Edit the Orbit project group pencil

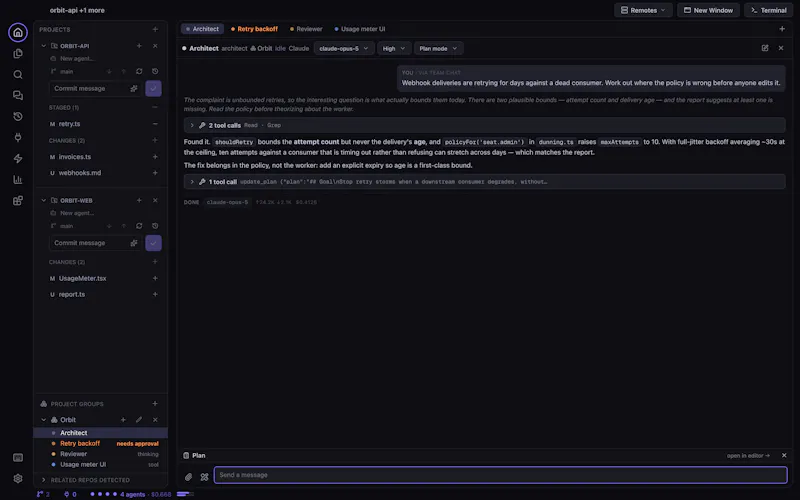click(x=139, y=420)
